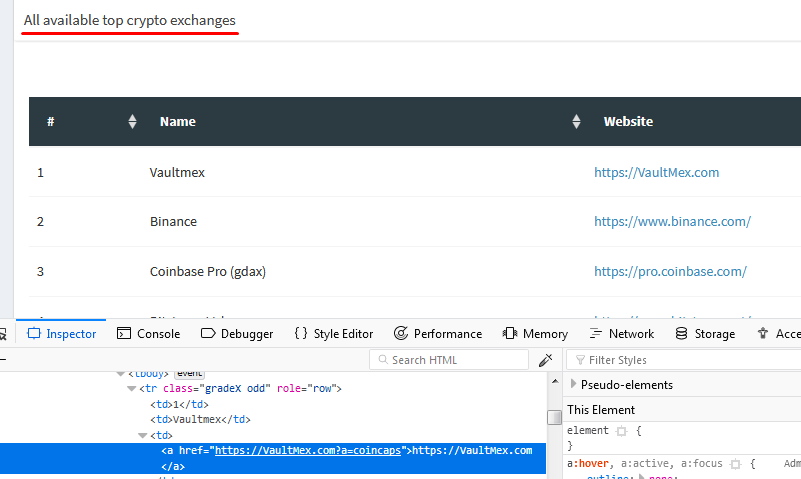Click the Performance gauge icon
The width and height of the screenshot is (801, 479).
coord(401,333)
